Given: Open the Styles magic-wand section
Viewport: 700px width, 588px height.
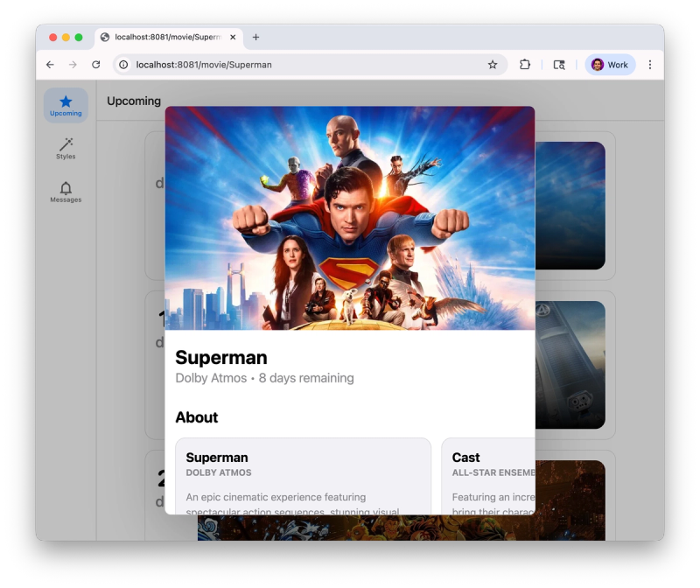Looking at the screenshot, I should [x=65, y=149].
